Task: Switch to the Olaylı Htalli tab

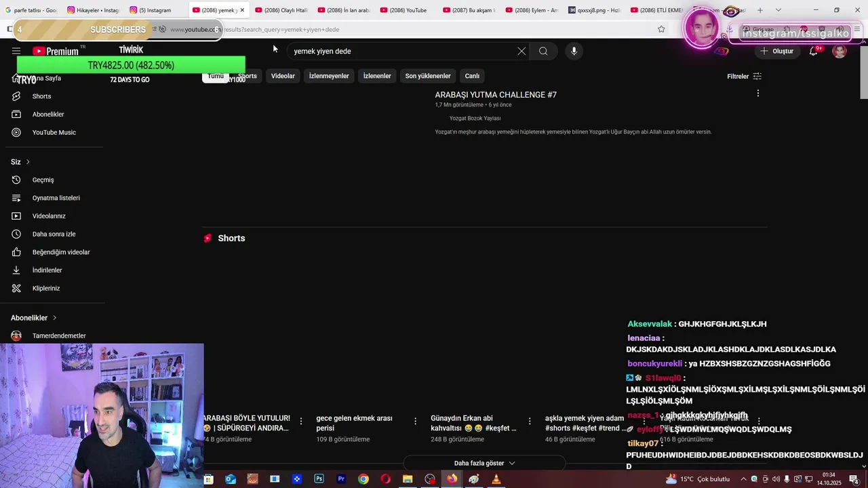Action: [x=281, y=10]
